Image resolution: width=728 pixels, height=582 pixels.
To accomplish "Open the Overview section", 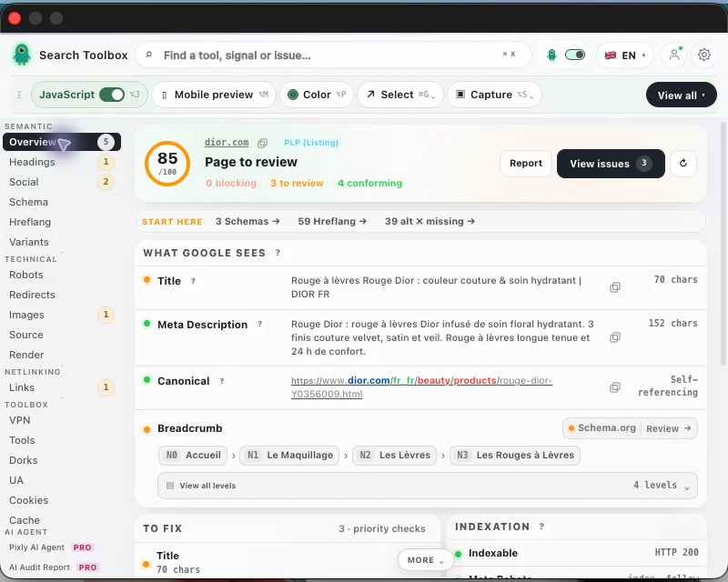I will click(x=62, y=142).
